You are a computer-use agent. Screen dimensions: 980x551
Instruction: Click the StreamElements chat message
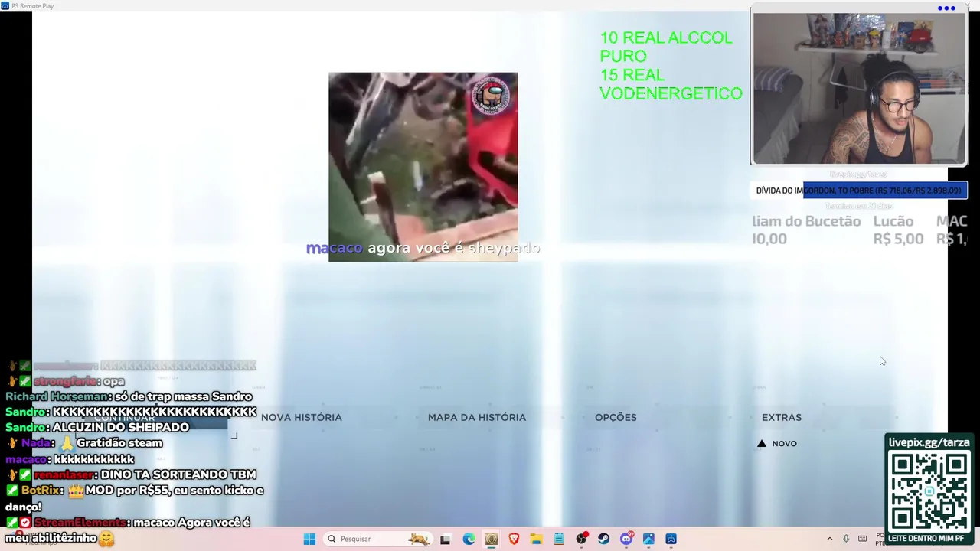click(128, 530)
